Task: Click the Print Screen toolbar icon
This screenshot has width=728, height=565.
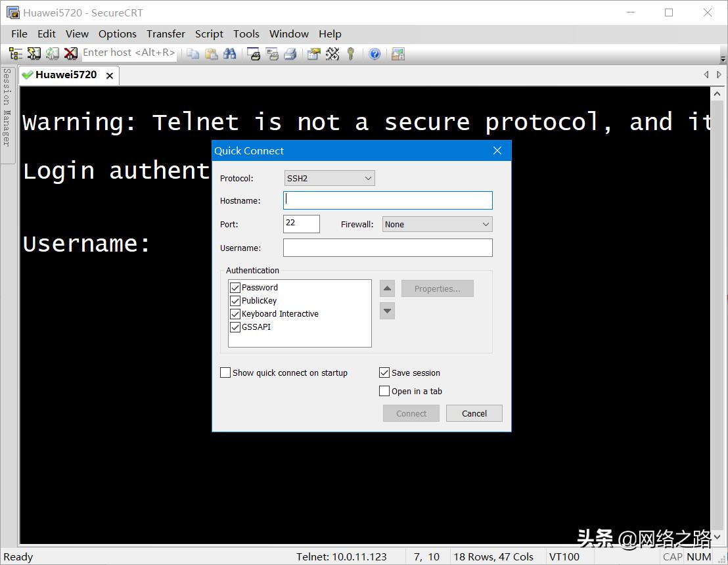Action: pyautogui.click(x=254, y=54)
